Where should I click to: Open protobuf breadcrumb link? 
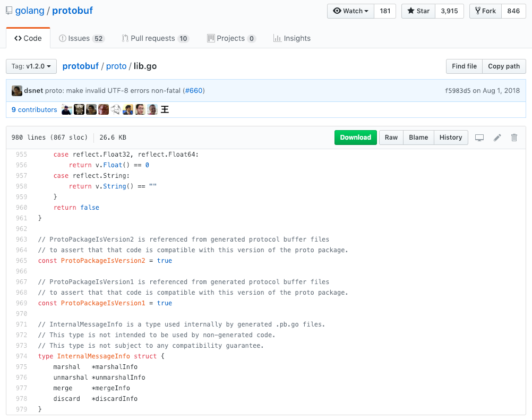click(x=80, y=66)
